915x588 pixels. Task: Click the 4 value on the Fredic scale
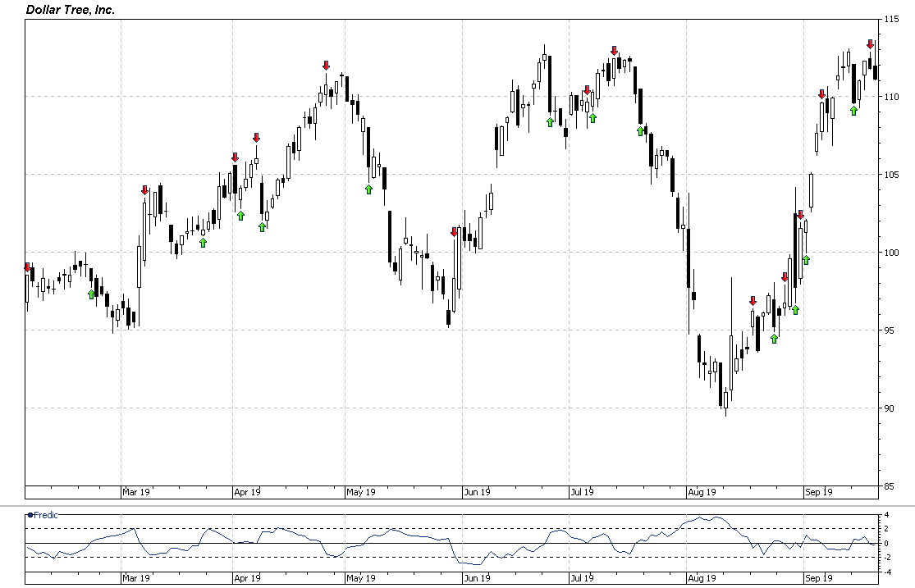[886, 515]
